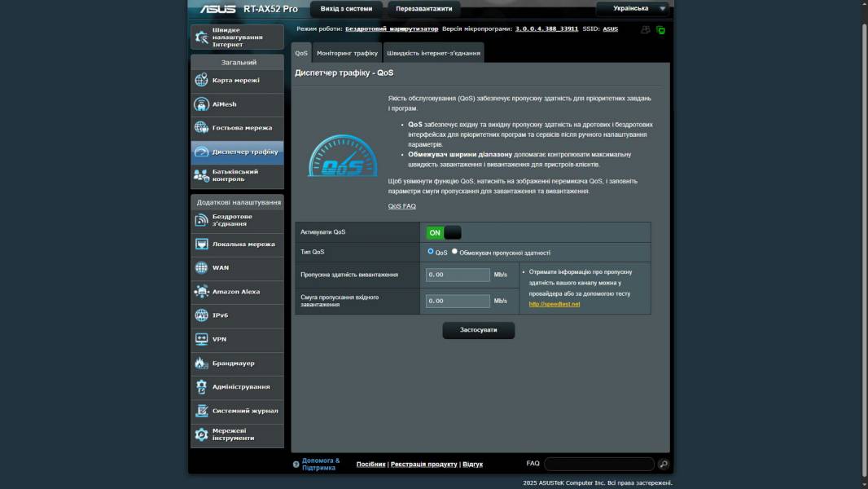Image resolution: width=868 pixels, height=489 pixels.
Task: Open the QoS FAQ link
Action: tap(401, 206)
